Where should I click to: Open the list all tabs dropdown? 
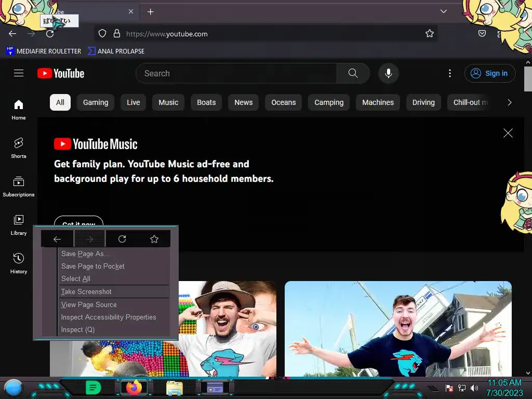[x=444, y=11]
